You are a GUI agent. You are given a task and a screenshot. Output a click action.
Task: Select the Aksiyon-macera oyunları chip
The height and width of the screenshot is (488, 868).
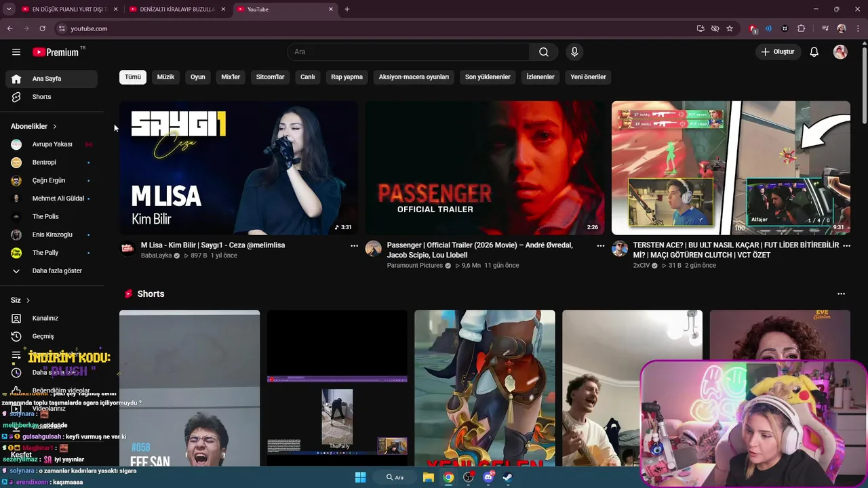[x=414, y=77]
